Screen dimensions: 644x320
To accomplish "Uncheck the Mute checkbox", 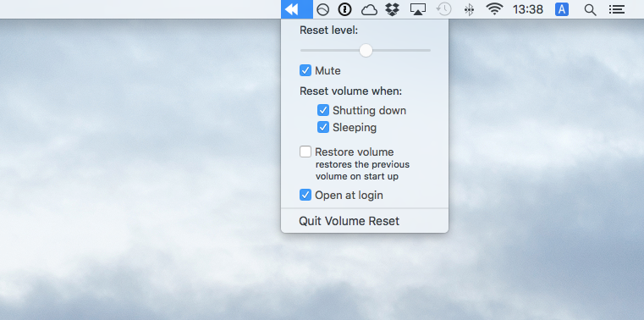I will tap(305, 70).
